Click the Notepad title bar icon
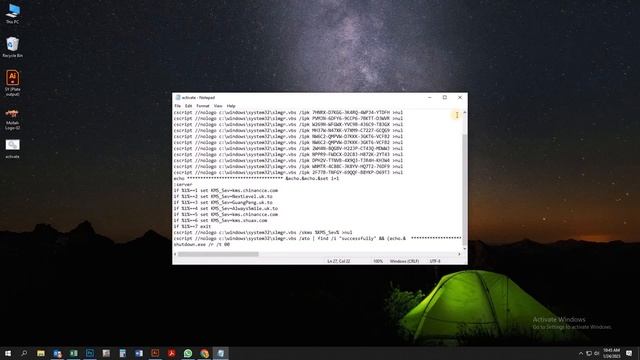 [x=178, y=98]
